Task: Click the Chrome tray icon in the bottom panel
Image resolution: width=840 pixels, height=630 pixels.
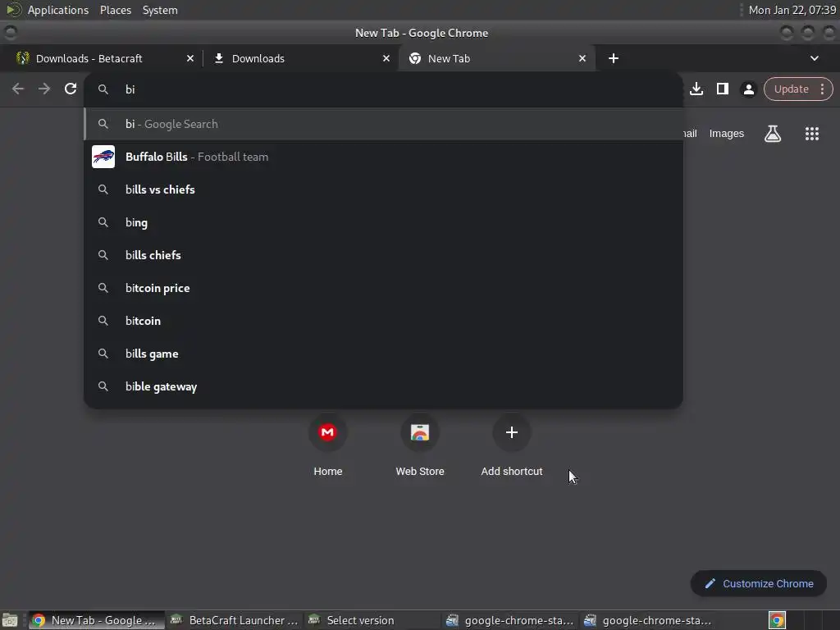Action: click(x=777, y=620)
